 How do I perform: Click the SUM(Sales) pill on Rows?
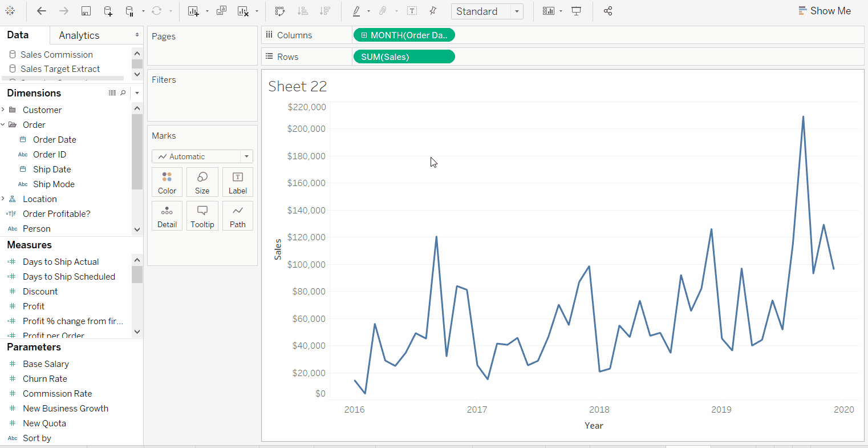point(404,56)
